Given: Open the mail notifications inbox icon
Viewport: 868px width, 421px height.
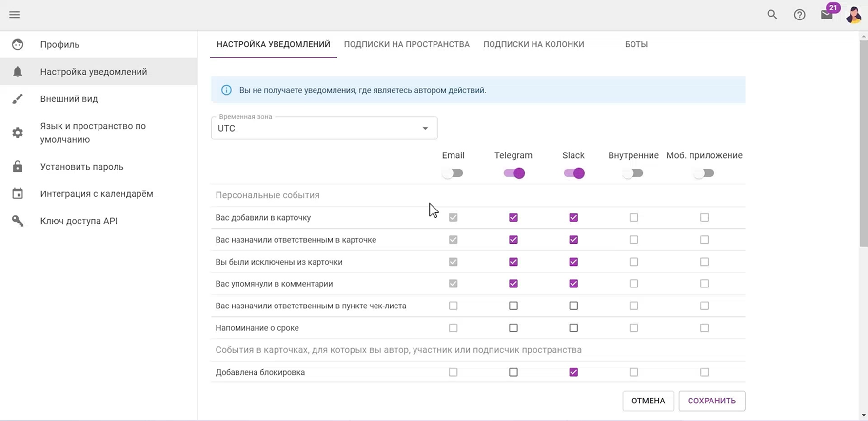Looking at the screenshot, I should click(x=827, y=15).
